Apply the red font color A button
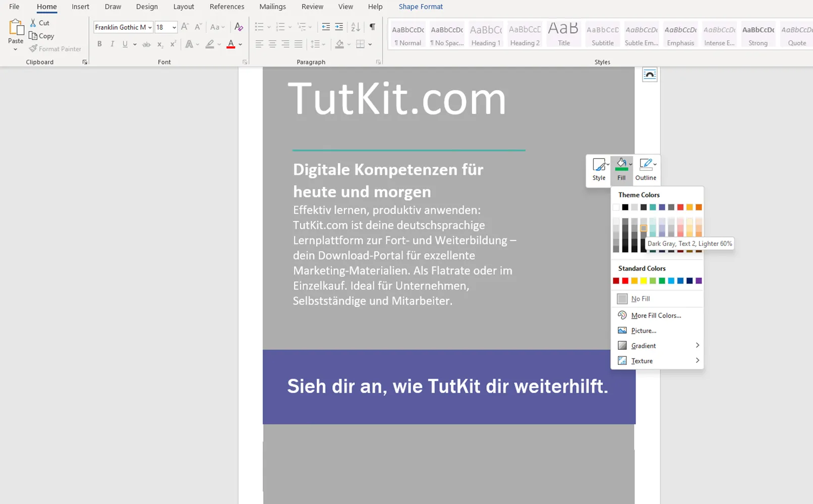813x504 pixels. click(231, 44)
